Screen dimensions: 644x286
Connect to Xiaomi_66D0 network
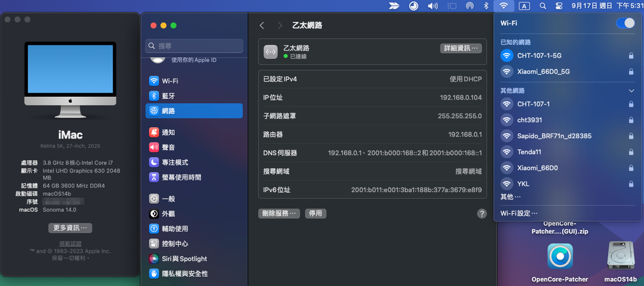(x=567, y=168)
